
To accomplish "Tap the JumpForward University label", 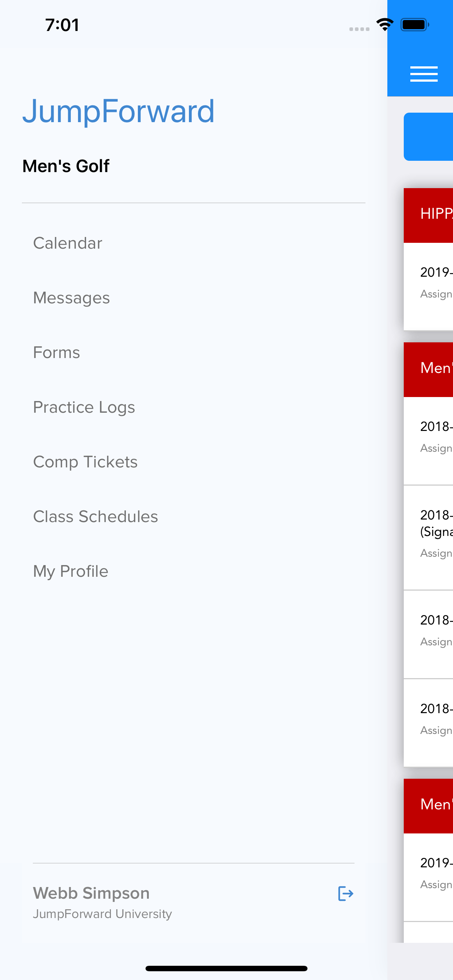I will click(102, 914).
